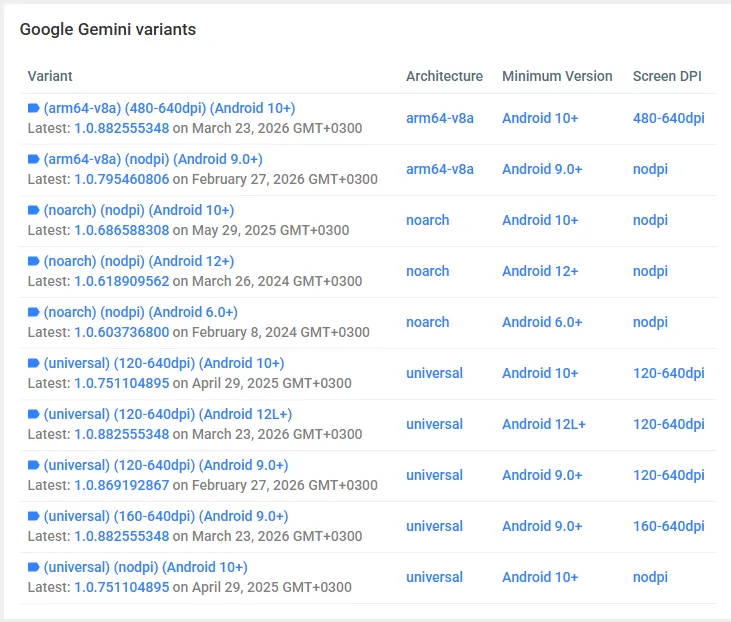Screen dimensions: 731x622
Task: Click tag icon beside universal nodpi Android 10+ variant
Action: [x=33, y=567]
